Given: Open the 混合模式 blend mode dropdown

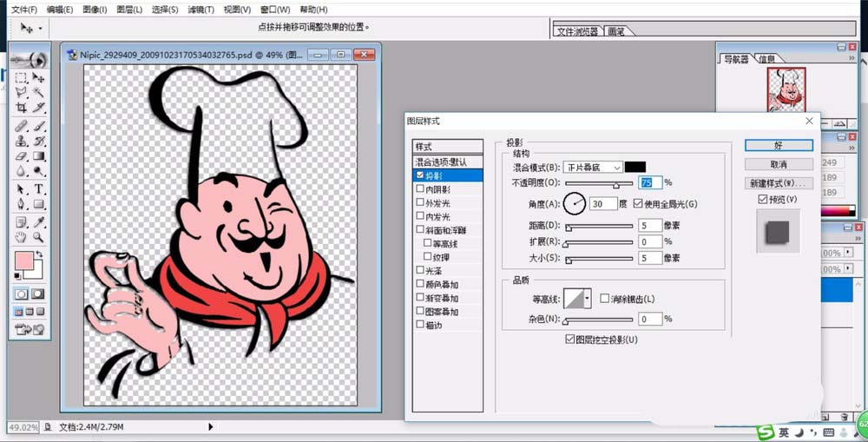Looking at the screenshot, I should coord(593,168).
